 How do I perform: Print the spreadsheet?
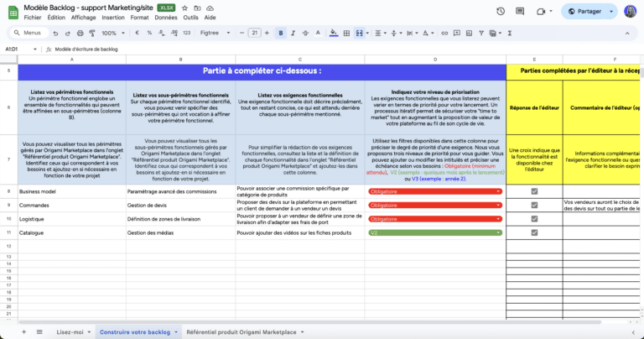click(80, 33)
